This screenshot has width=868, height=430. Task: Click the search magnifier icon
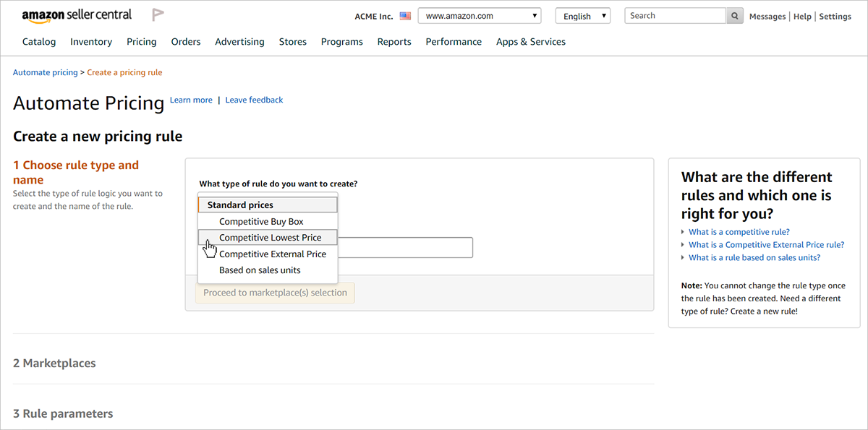coord(735,15)
